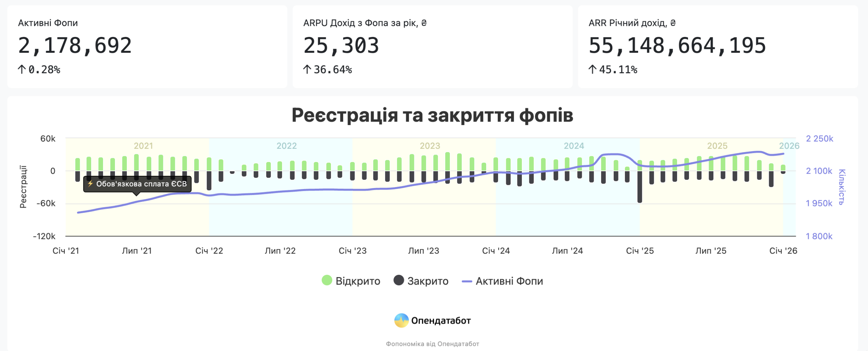Image resolution: width=868 pixels, height=351 pixels.
Task: Open the Фопономіка від Опендатабот footer link
Action: tap(432, 344)
